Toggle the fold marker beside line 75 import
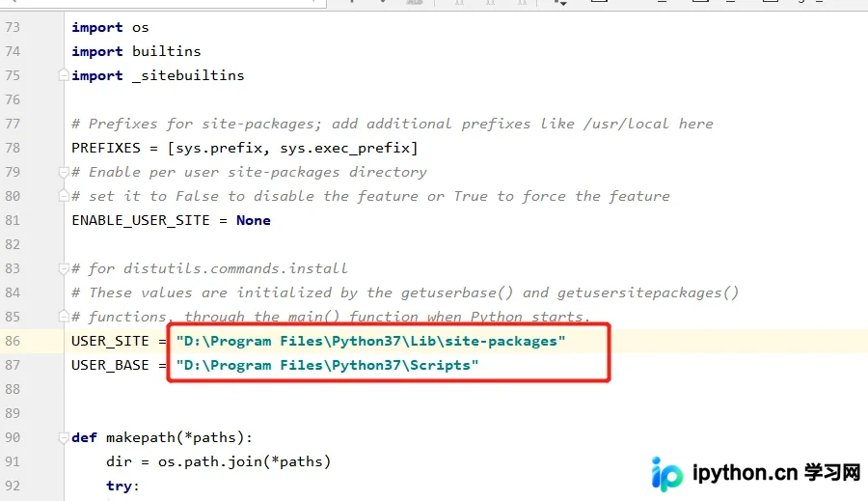 point(64,75)
